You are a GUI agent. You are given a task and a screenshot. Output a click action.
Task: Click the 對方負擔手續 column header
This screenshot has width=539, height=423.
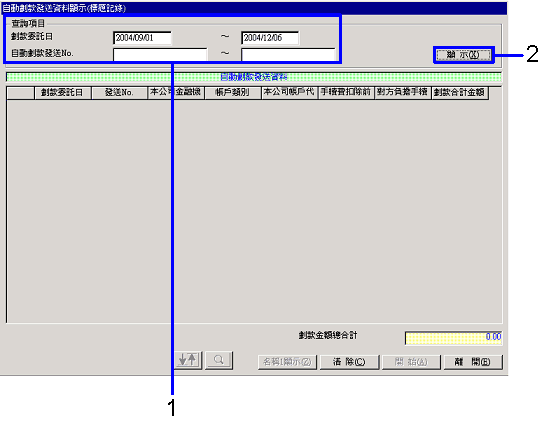click(x=403, y=93)
